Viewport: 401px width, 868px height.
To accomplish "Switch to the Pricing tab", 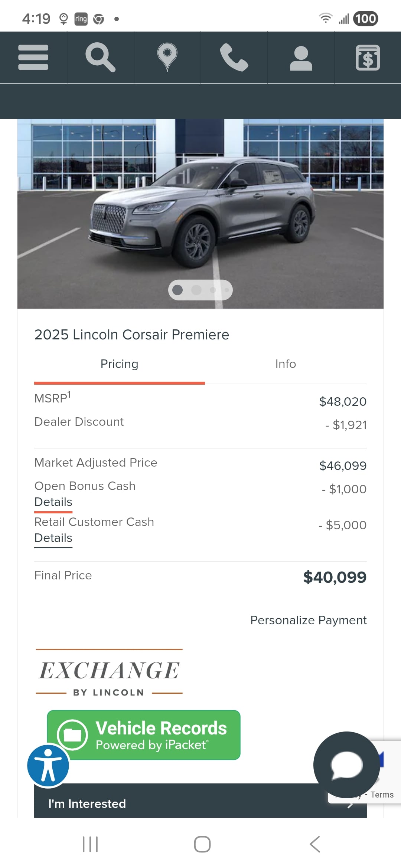I will point(119,364).
